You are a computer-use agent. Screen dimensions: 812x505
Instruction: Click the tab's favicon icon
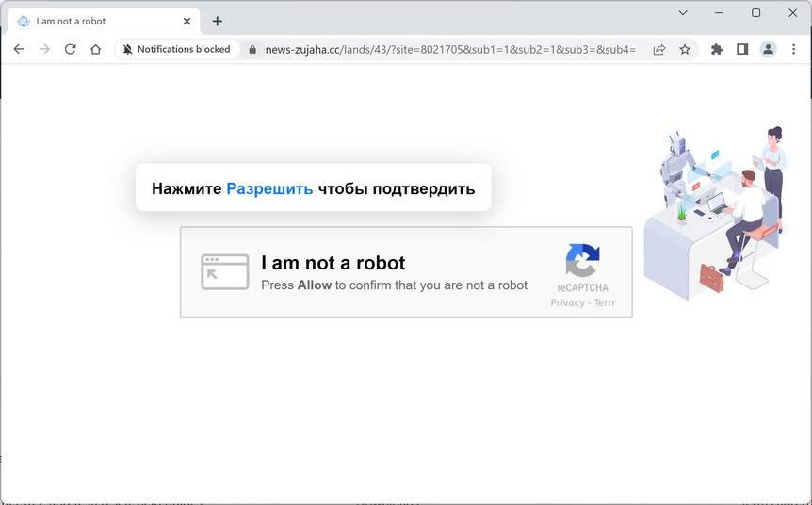(24, 22)
